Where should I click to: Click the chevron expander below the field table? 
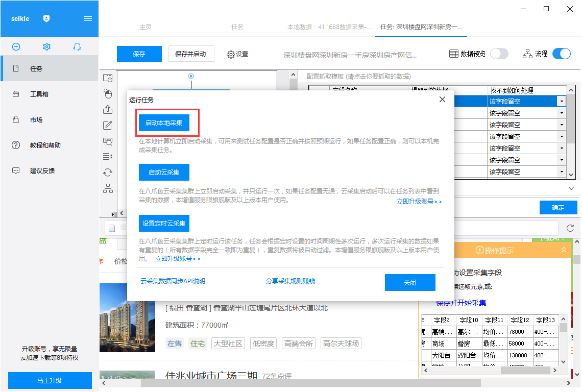(571, 188)
